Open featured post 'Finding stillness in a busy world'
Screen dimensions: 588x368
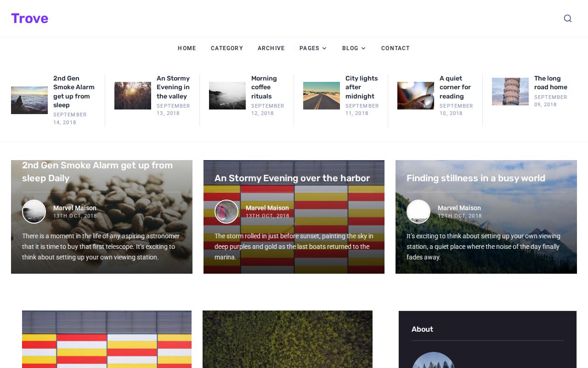(x=476, y=178)
